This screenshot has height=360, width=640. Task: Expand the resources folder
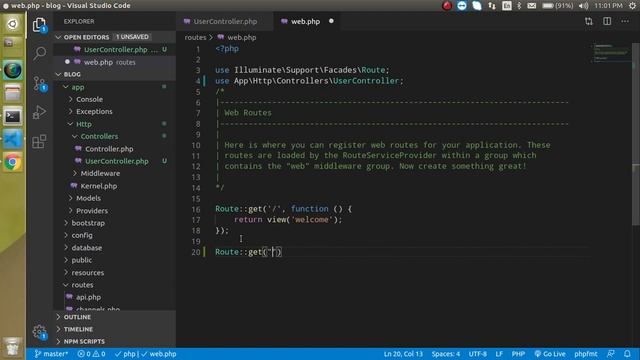[87, 273]
